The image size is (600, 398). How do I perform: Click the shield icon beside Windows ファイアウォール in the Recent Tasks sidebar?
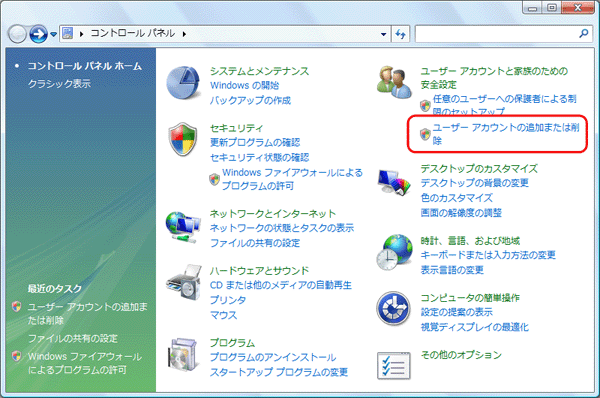(16, 356)
